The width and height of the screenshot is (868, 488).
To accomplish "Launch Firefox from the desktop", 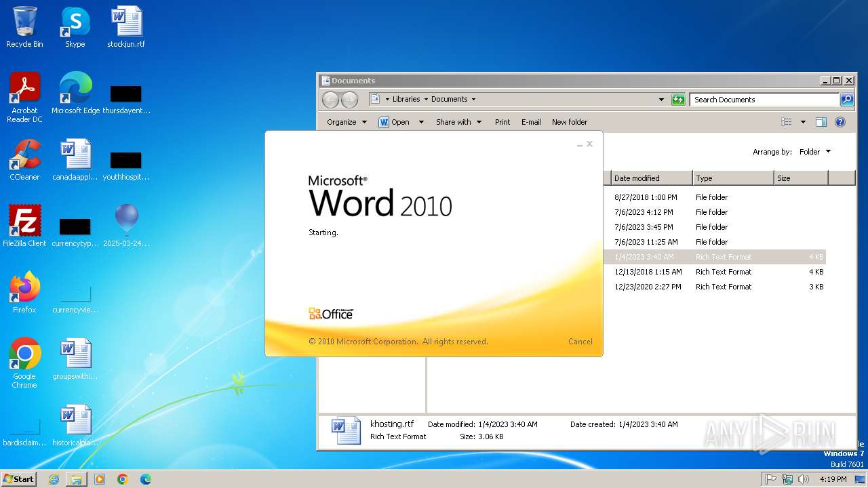I will (24, 293).
